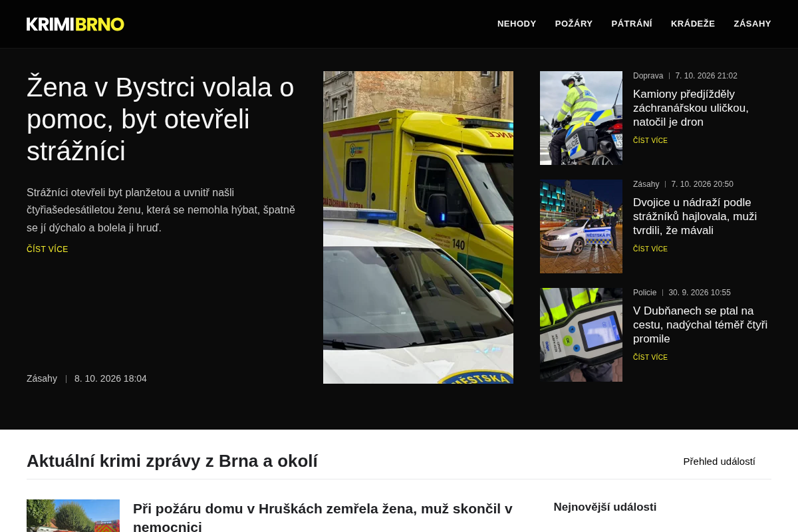Click the Nejnovější události heading
798x532 pixels.
[605, 507]
